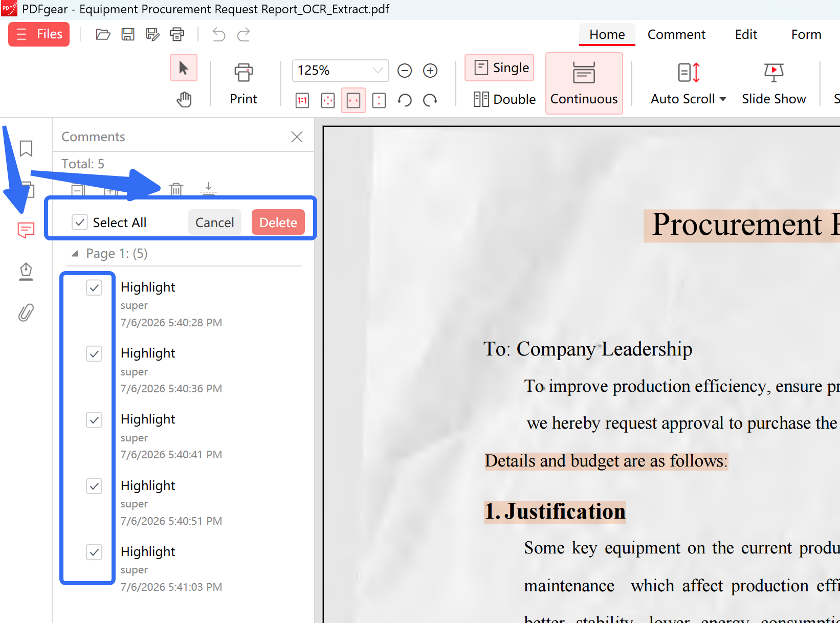Open the attachments paperclip sidebar icon
This screenshot has height=623, width=840.
26,313
